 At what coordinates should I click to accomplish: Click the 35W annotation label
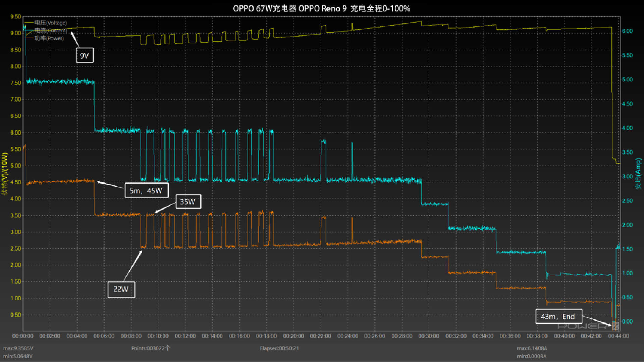coord(188,202)
